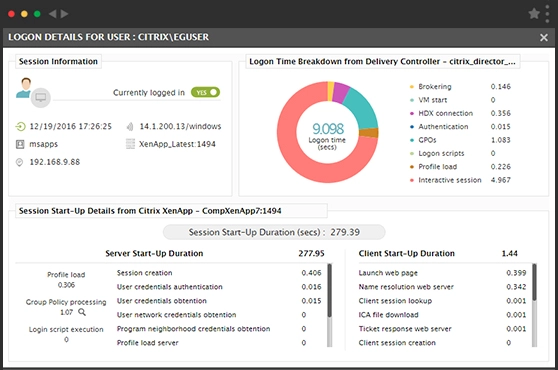Click the Session creation row
The height and width of the screenshot is (370, 558).
(x=219, y=273)
